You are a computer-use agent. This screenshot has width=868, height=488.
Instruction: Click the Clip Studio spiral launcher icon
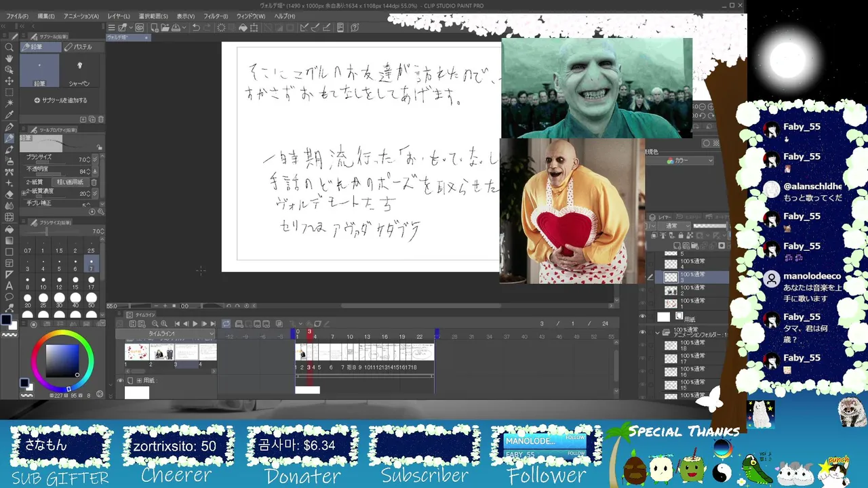139,28
